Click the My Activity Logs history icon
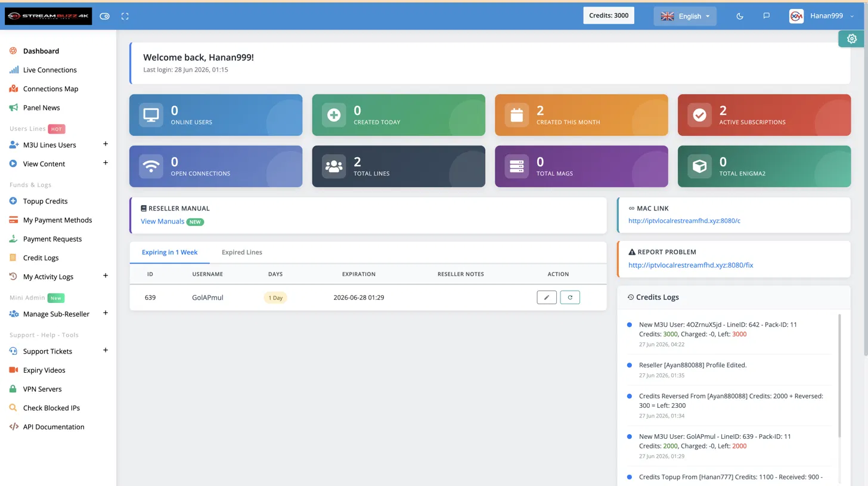Screen dimensions: 868x486 click(x=13, y=277)
